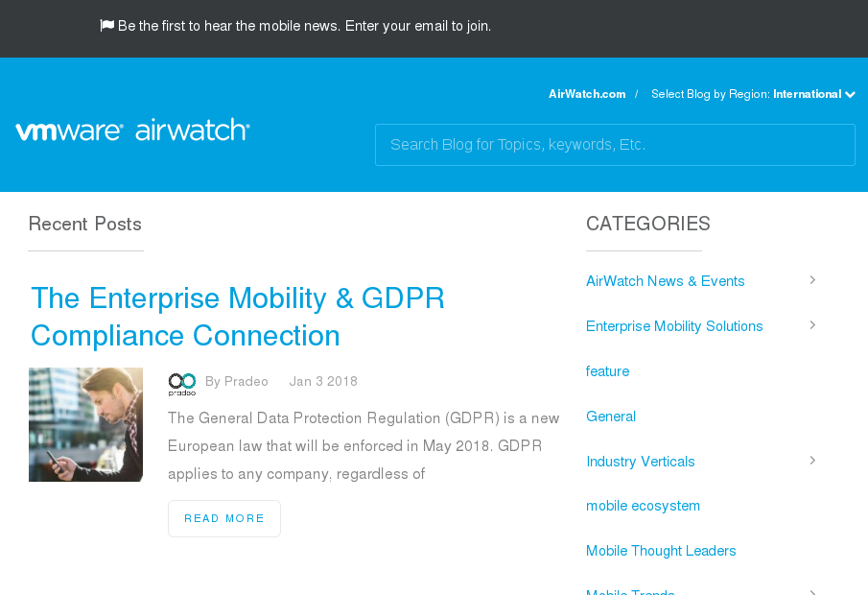This screenshot has width=868, height=595.
Task: Open the mobile ecosystem category
Action: tap(643, 506)
